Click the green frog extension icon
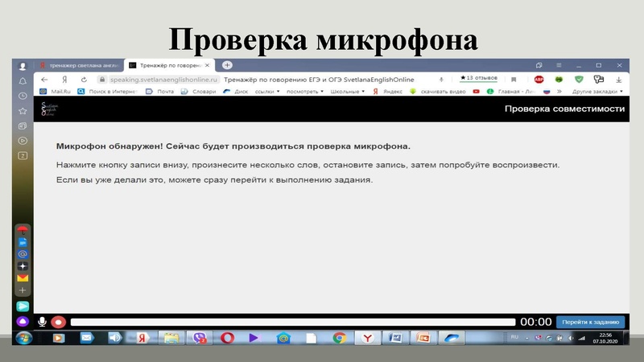This screenshot has width=644, height=362. tap(559, 80)
